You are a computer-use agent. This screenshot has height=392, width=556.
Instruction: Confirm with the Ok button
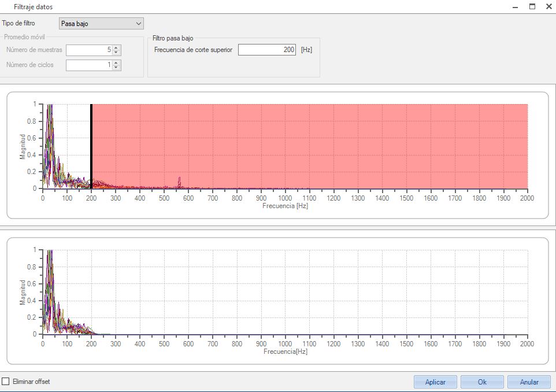pyautogui.click(x=482, y=382)
